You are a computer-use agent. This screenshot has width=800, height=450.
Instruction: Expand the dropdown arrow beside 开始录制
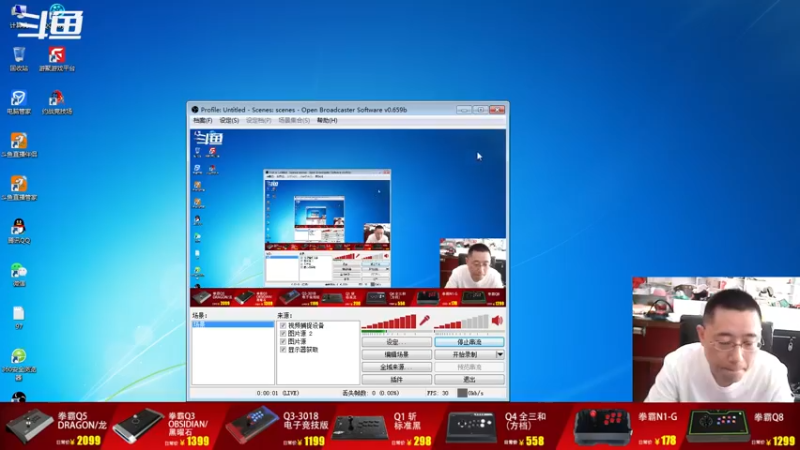pos(500,355)
